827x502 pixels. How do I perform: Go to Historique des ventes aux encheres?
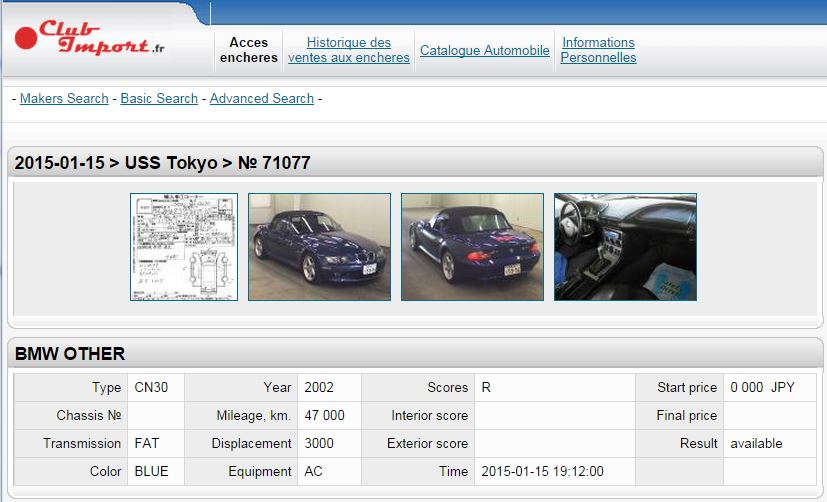point(348,50)
